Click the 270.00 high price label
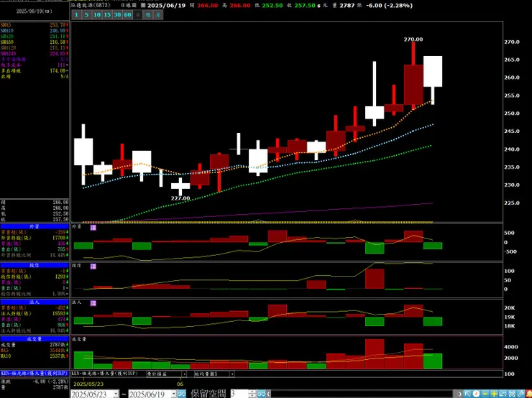The height and width of the screenshot is (398, 532). 413,40
